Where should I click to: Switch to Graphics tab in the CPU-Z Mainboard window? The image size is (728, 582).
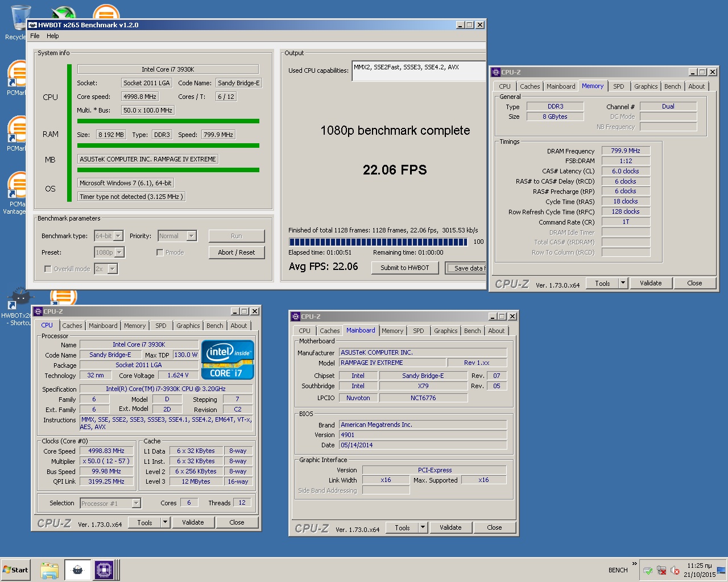(x=446, y=331)
